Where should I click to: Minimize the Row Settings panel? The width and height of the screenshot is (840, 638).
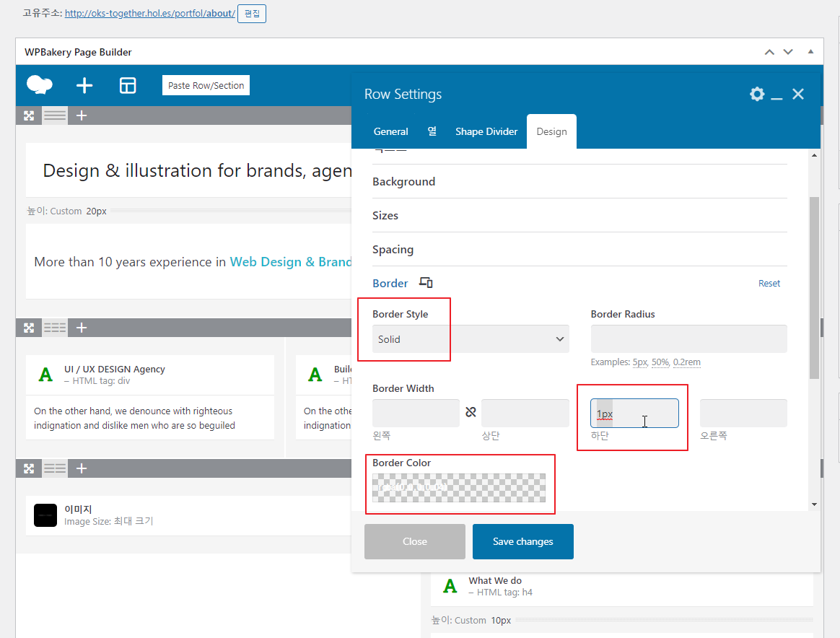tap(776, 98)
